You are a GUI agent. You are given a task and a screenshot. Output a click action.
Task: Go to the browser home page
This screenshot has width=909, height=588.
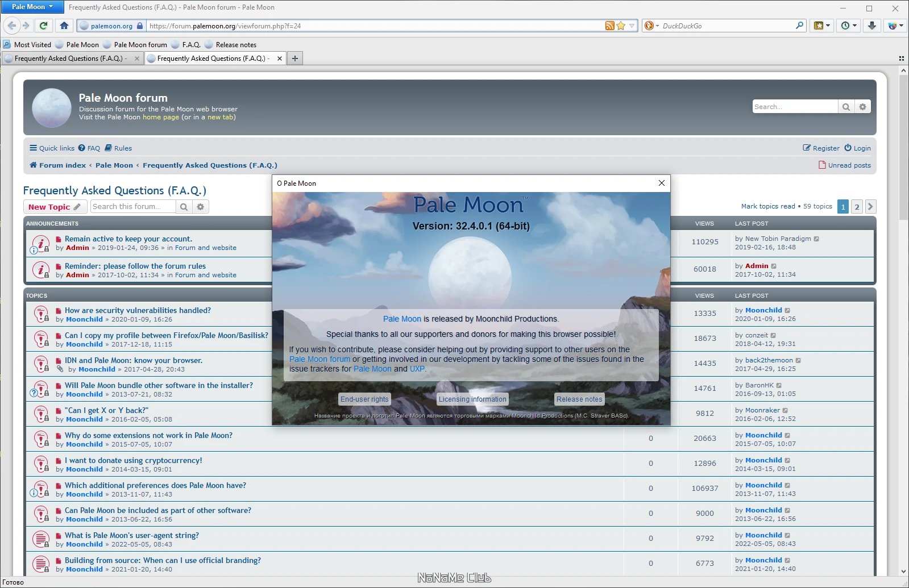[64, 26]
